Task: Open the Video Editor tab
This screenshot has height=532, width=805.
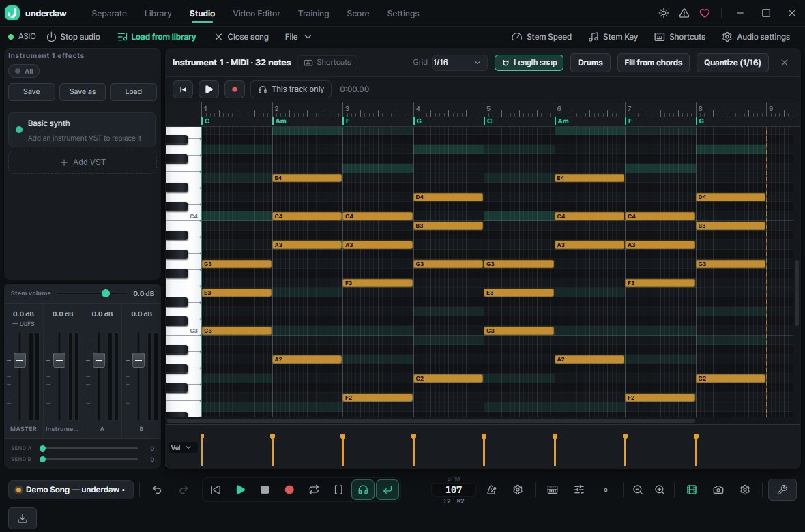Action: coord(257,14)
